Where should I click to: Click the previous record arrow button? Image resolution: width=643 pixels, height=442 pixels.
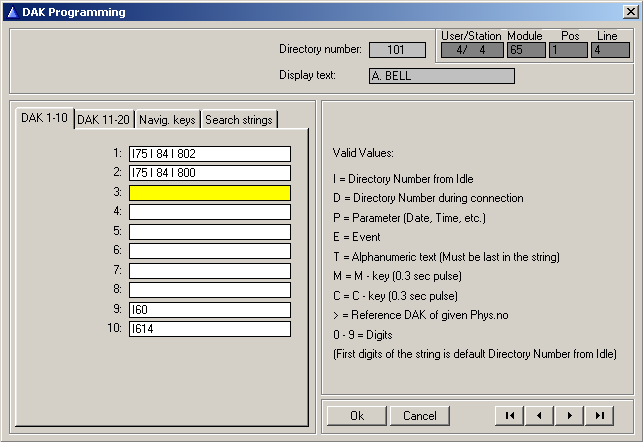pos(540,415)
